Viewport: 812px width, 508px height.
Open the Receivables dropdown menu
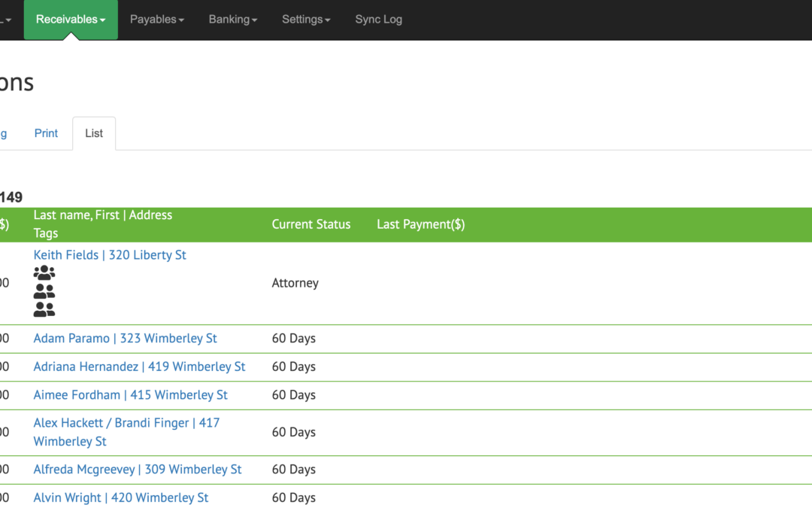click(x=71, y=20)
